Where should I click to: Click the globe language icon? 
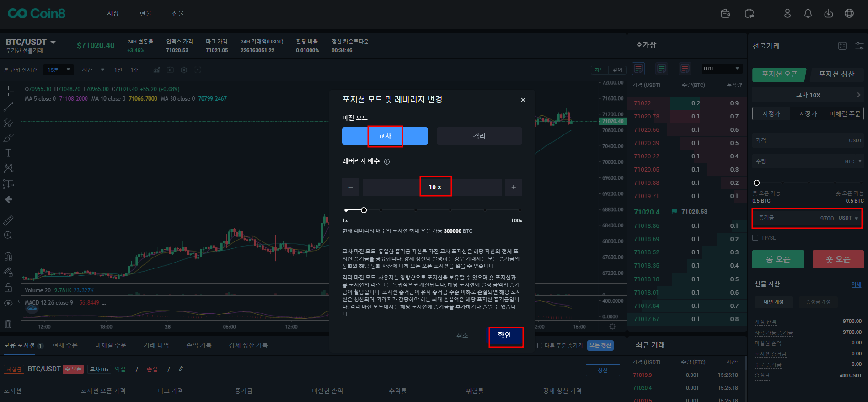tap(849, 13)
